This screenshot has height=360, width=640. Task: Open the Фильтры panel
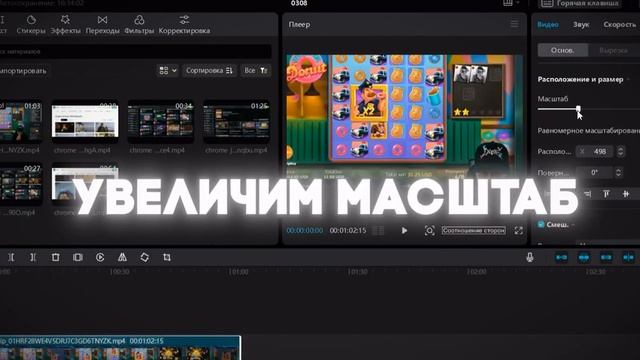pos(139,24)
